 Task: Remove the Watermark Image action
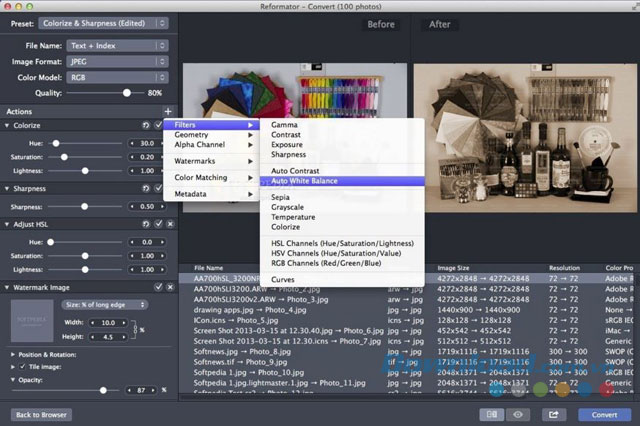point(169,287)
